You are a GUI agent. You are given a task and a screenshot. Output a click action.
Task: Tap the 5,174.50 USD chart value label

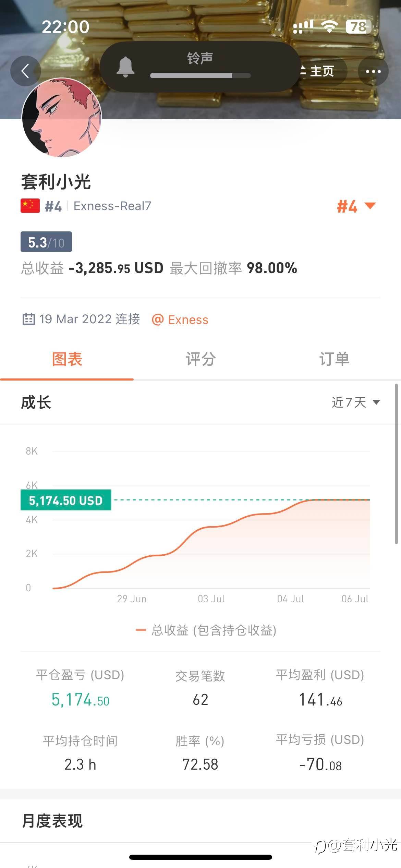pyautogui.click(x=66, y=501)
